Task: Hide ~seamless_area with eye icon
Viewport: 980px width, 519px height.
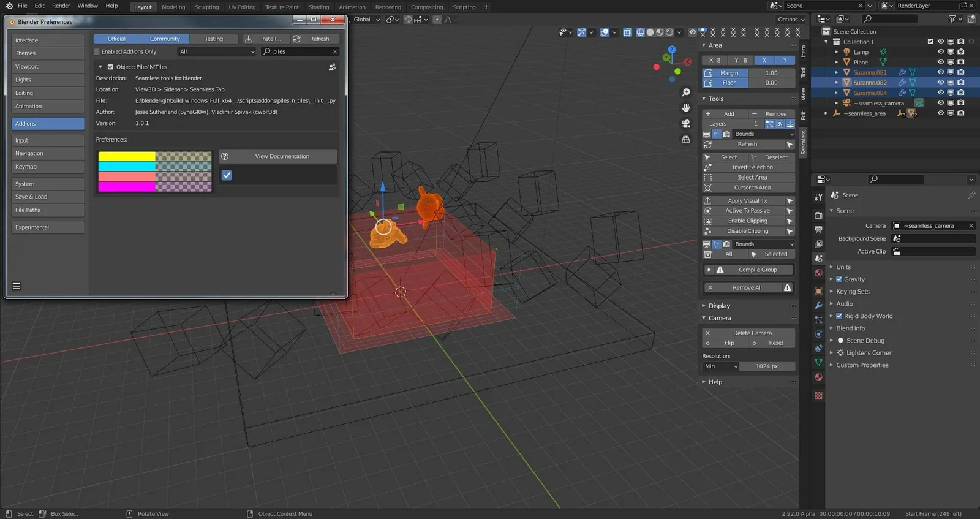Action: tap(941, 113)
